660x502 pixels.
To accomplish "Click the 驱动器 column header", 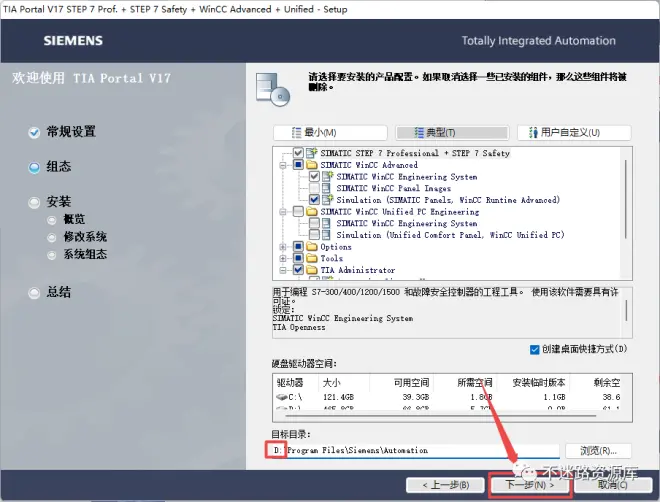I will coord(290,382).
